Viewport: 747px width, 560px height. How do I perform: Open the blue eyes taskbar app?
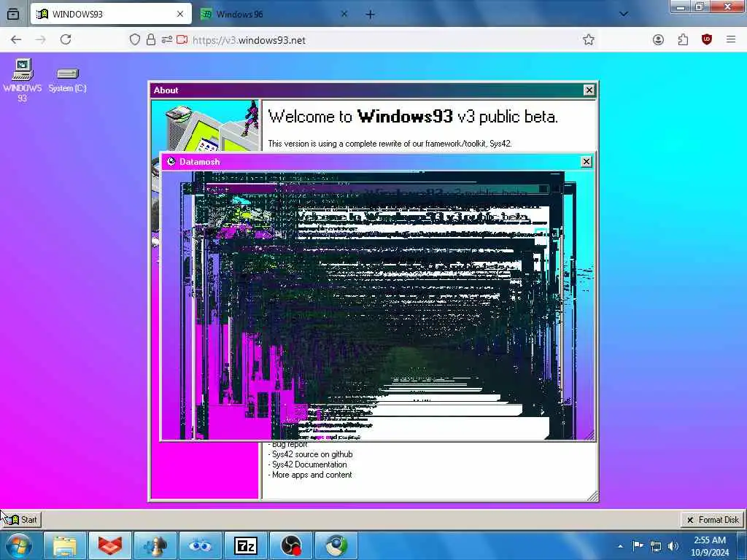[201, 545]
